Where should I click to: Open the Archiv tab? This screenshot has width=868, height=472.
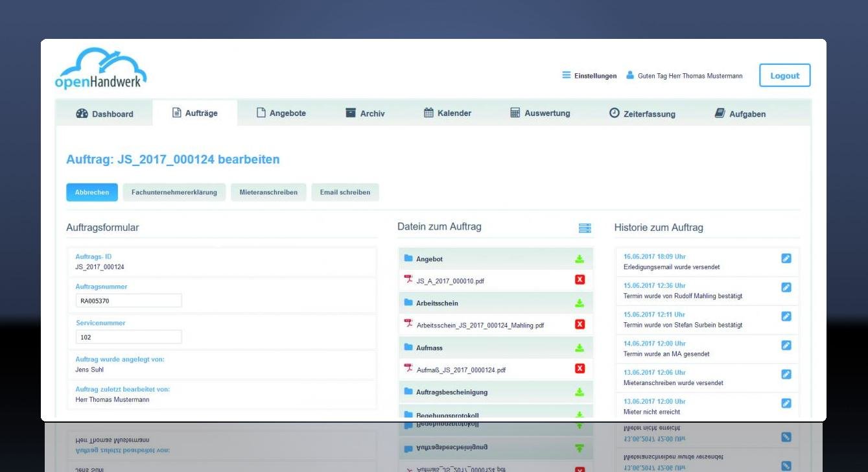coord(365,113)
